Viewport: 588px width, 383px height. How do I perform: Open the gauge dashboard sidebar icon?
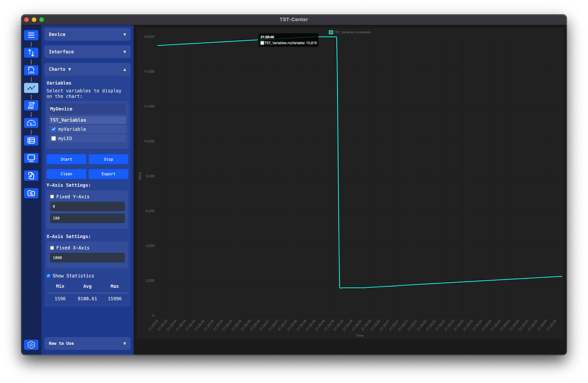coord(31,123)
